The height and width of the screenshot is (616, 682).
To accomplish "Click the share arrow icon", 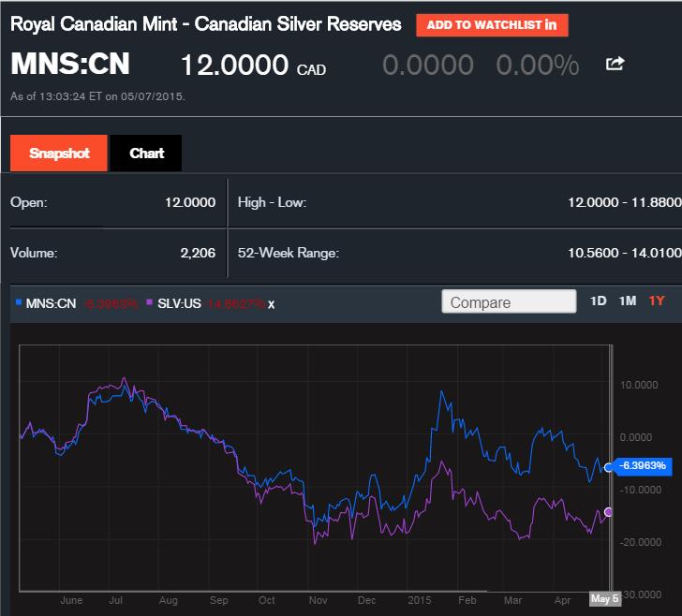I will (x=615, y=64).
